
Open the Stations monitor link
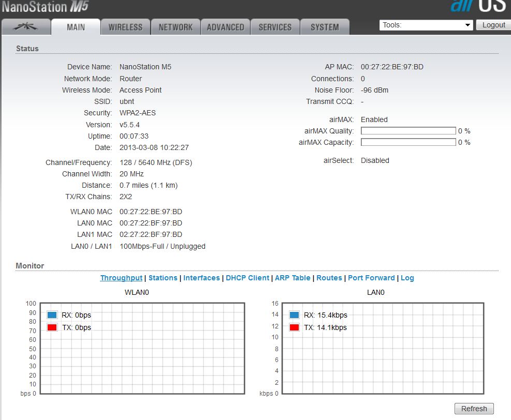163,278
